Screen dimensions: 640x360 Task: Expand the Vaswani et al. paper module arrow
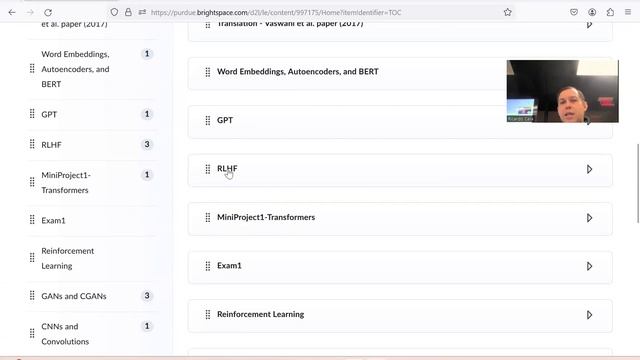click(589, 25)
